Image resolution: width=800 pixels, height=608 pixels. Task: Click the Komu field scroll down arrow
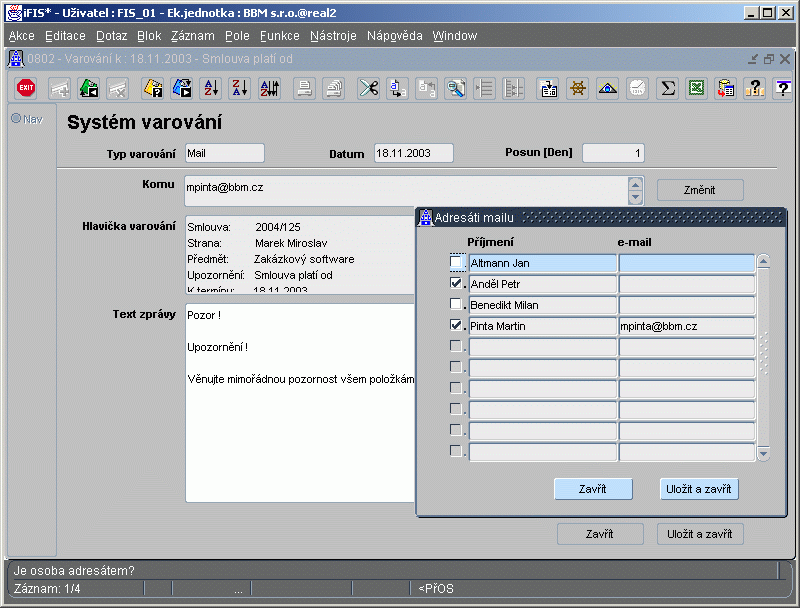pyautogui.click(x=635, y=198)
